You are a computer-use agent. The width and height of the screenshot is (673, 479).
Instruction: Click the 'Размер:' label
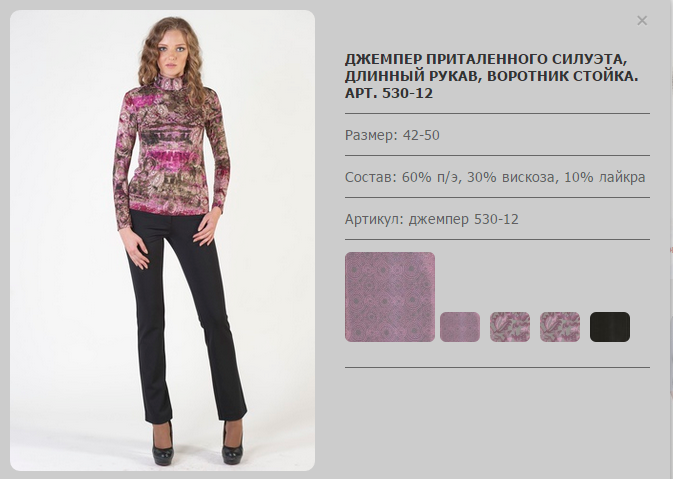372,135
